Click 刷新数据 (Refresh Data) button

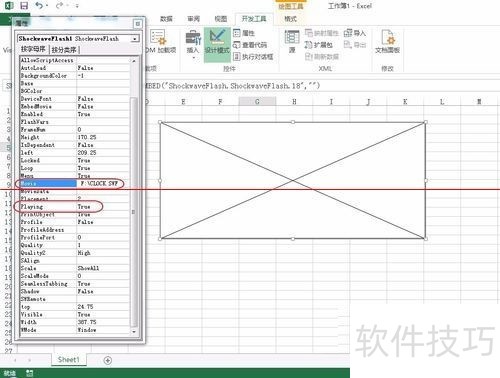coord(322,57)
